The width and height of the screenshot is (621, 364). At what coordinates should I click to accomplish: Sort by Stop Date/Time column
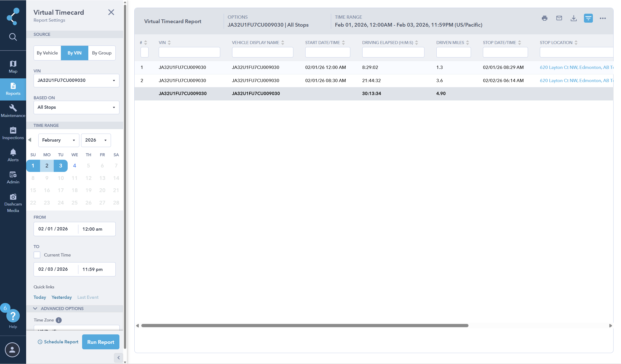tap(519, 43)
